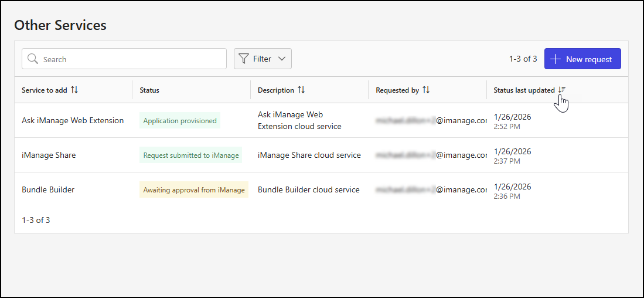Image resolution: width=644 pixels, height=298 pixels.
Task: Open the Filter dropdown chevron
Action: click(282, 59)
